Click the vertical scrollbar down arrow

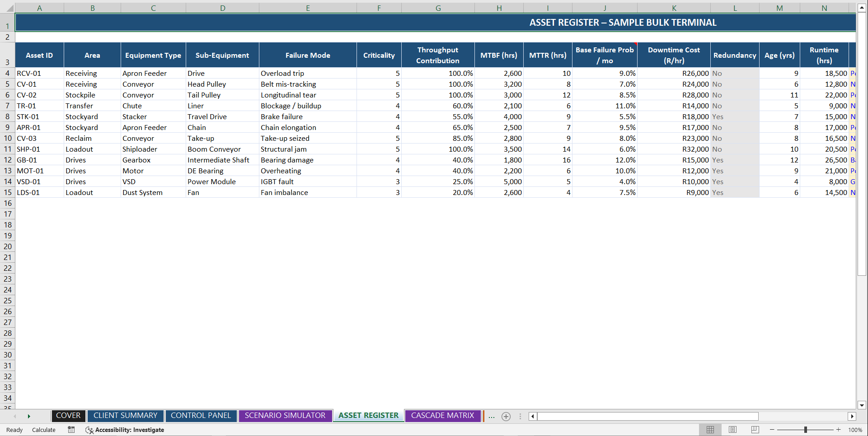(x=862, y=405)
